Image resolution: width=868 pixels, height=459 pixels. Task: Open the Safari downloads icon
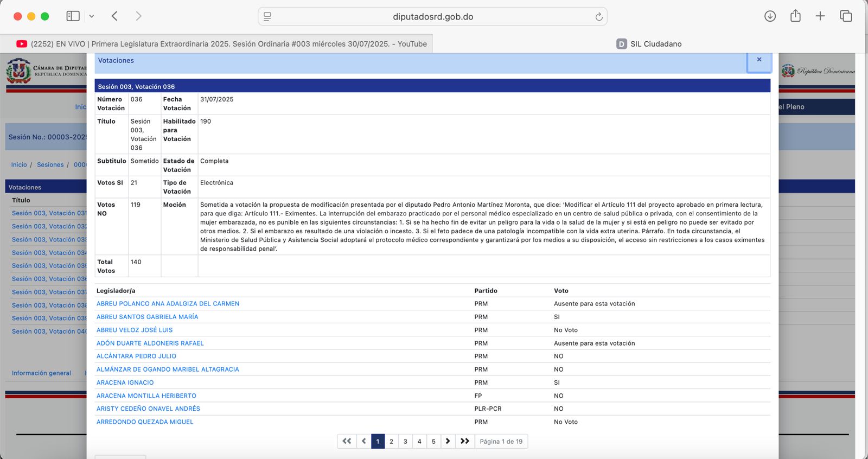(770, 16)
